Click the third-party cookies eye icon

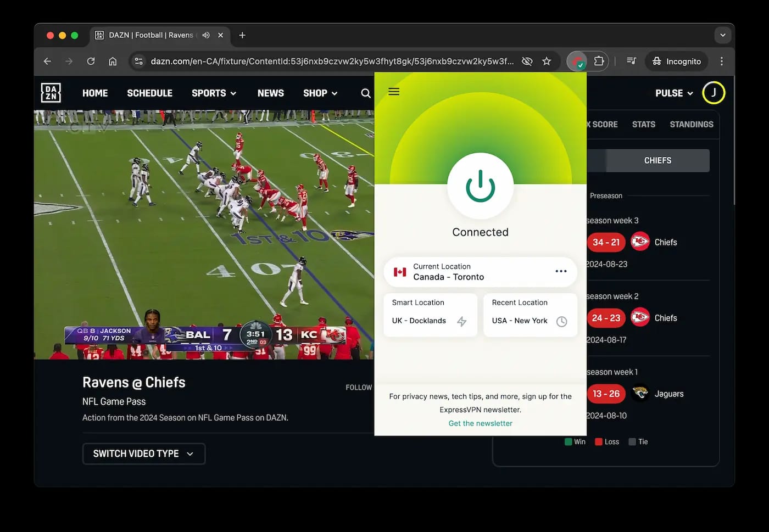[x=527, y=61]
